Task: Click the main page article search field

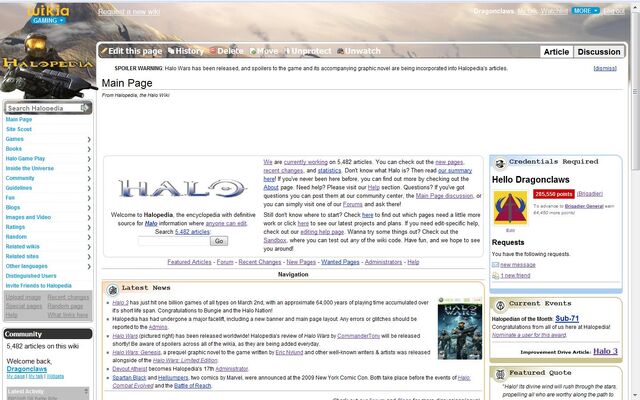Action: 173,241
